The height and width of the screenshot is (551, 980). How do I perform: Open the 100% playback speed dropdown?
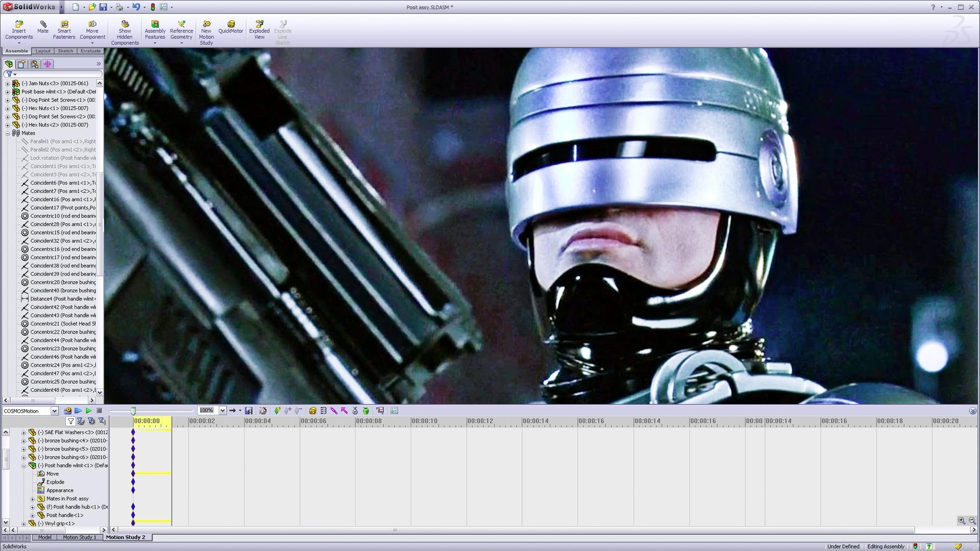222,411
